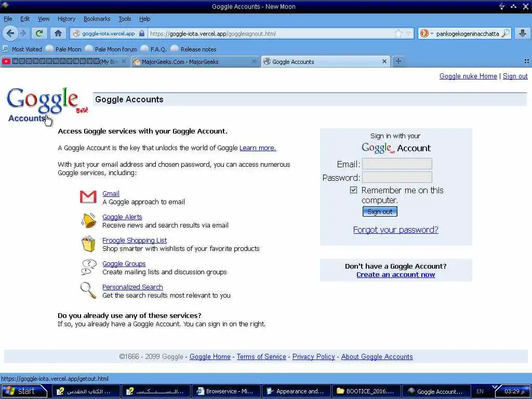
Task: Click Create an account now link
Action: coord(395,275)
